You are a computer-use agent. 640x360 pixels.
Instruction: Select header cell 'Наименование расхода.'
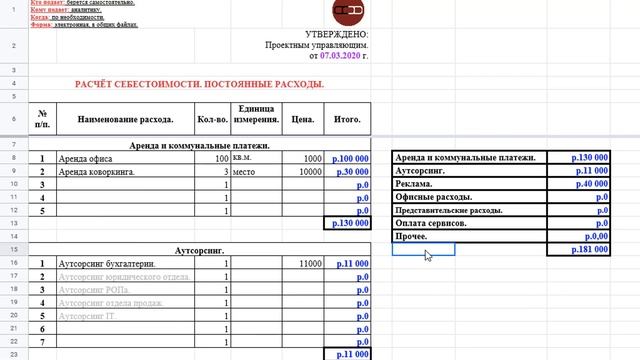pos(125,119)
